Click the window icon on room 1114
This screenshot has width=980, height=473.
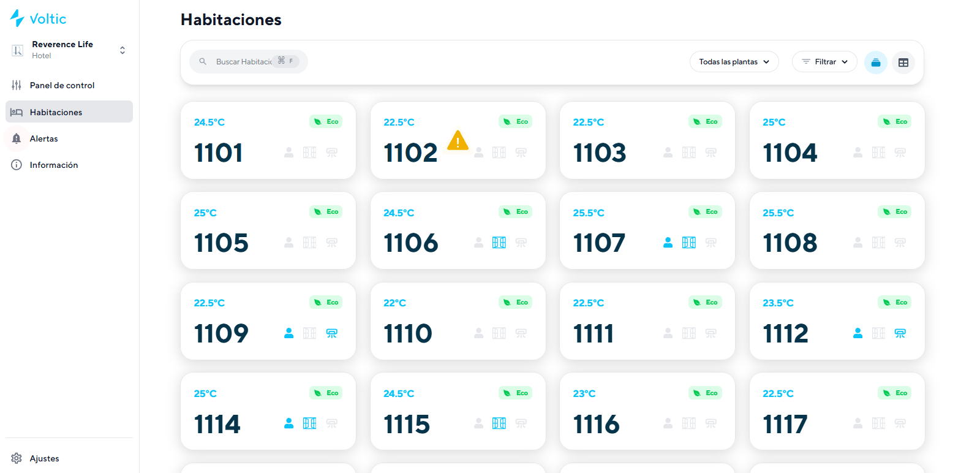tap(310, 423)
